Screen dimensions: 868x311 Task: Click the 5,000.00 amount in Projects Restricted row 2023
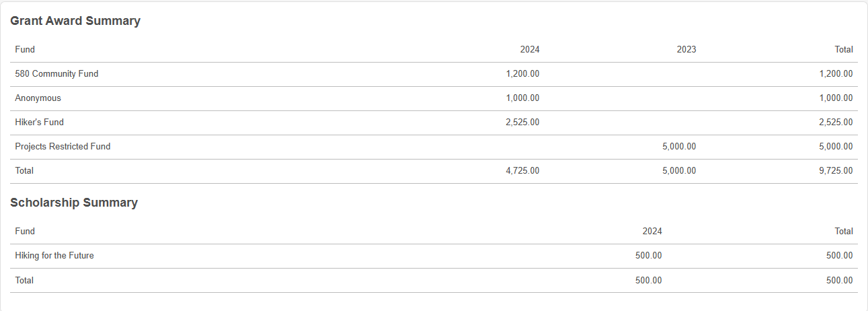click(679, 147)
